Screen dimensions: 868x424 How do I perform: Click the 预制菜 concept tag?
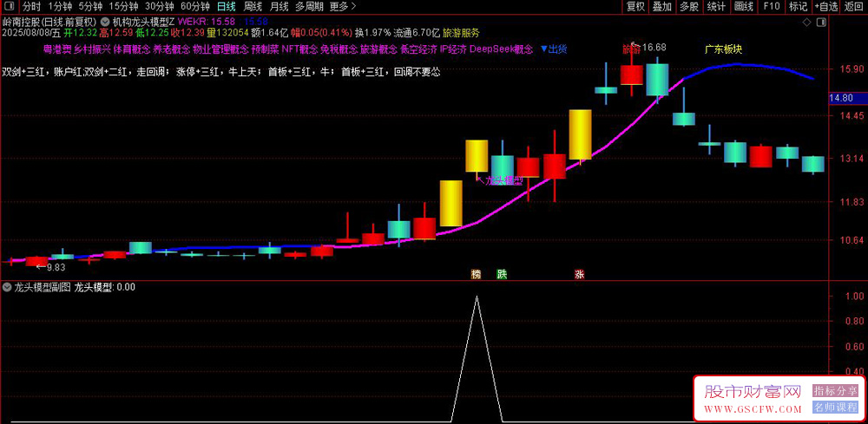pyautogui.click(x=265, y=49)
